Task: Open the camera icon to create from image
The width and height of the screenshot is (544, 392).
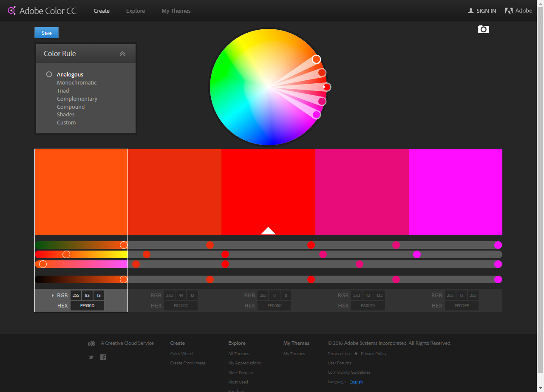Action: point(483,29)
